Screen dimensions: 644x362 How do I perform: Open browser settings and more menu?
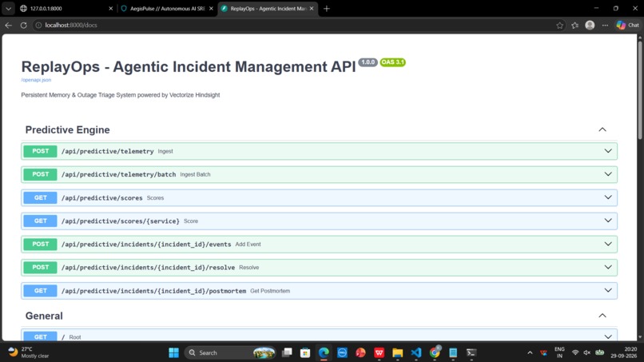click(605, 25)
